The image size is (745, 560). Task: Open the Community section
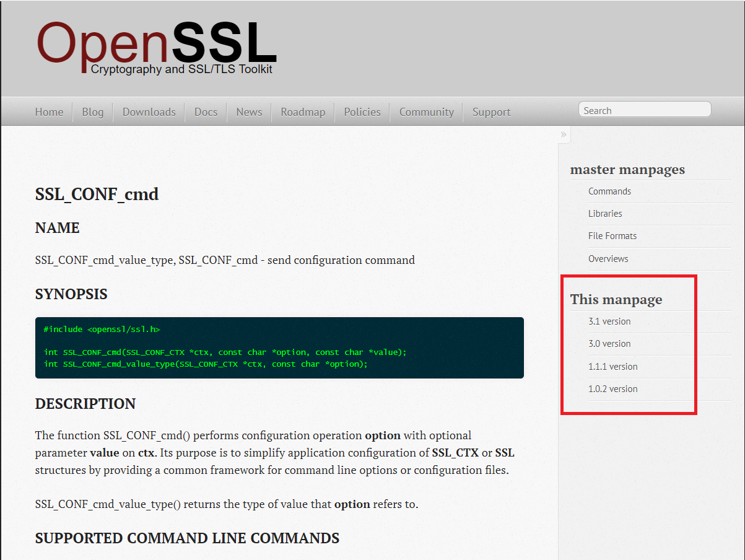(x=426, y=112)
